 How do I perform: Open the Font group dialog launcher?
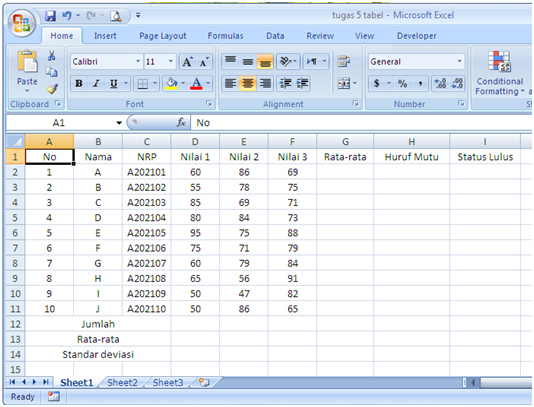coord(208,104)
